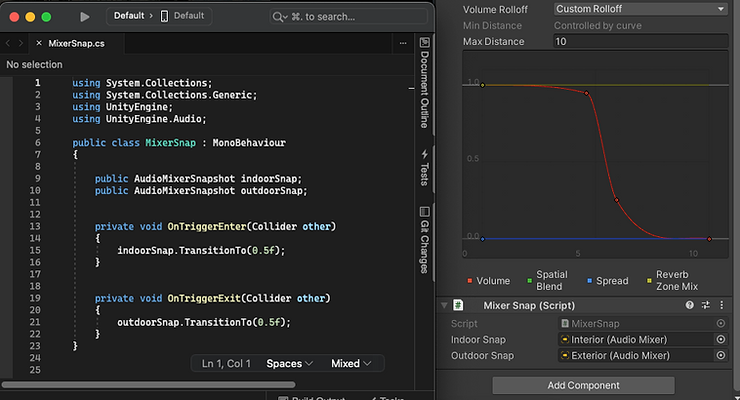This screenshot has height=400, width=740.
Task: Click the Mixer Snap script icon
Action: 458,305
